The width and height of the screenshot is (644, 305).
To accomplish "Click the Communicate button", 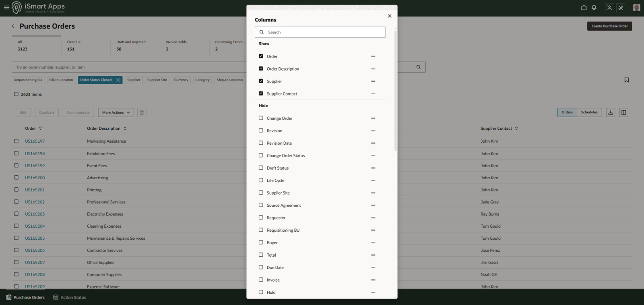I will pos(78,112).
